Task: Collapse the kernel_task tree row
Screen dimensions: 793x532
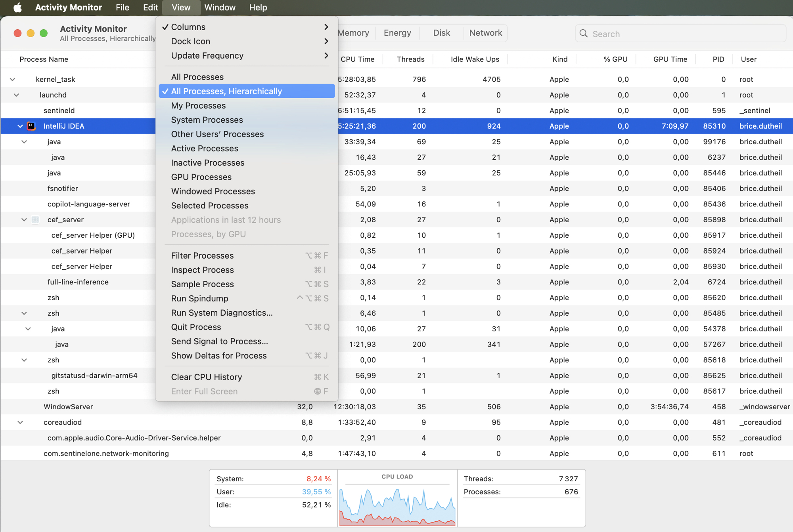Action: click(13, 79)
